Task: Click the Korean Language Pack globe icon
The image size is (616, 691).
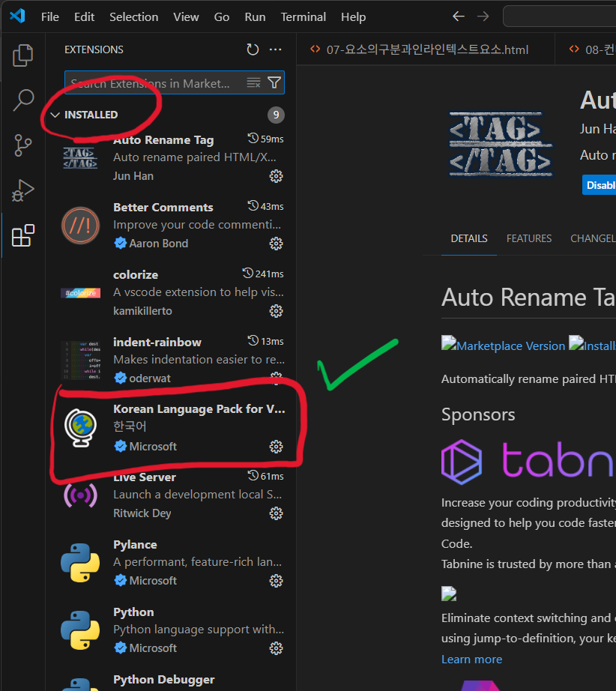Action: click(80, 428)
